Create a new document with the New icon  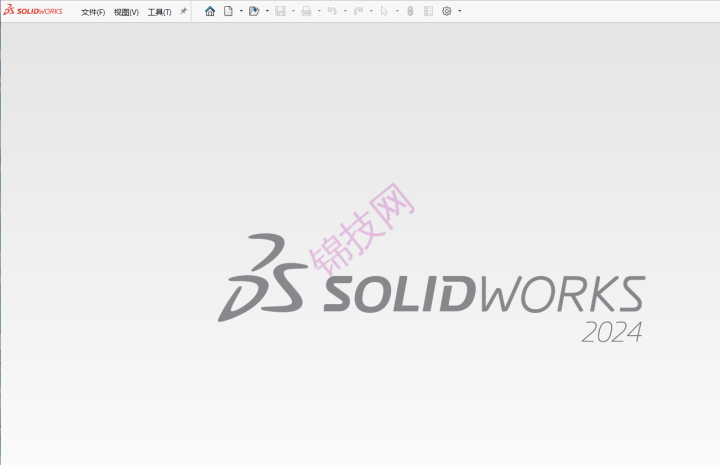tap(228, 11)
